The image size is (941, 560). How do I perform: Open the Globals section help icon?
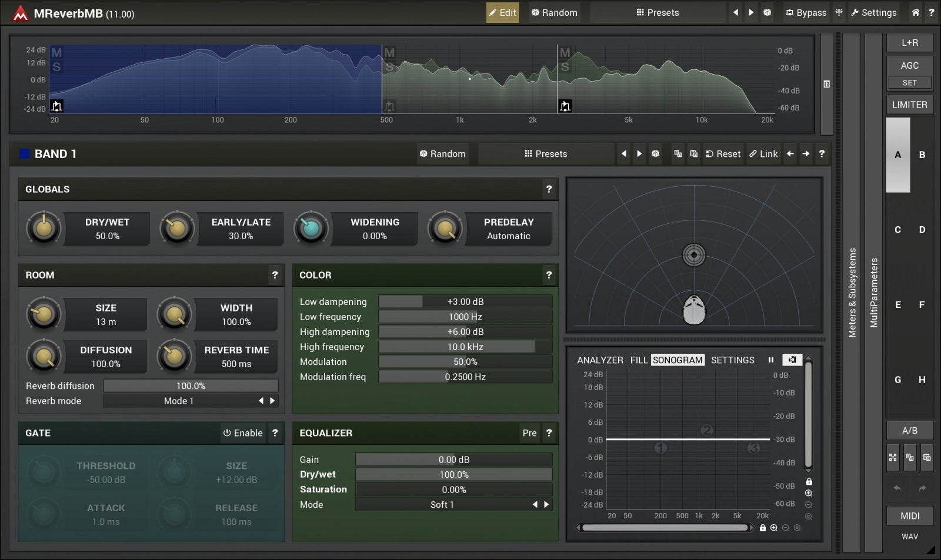point(549,189)
